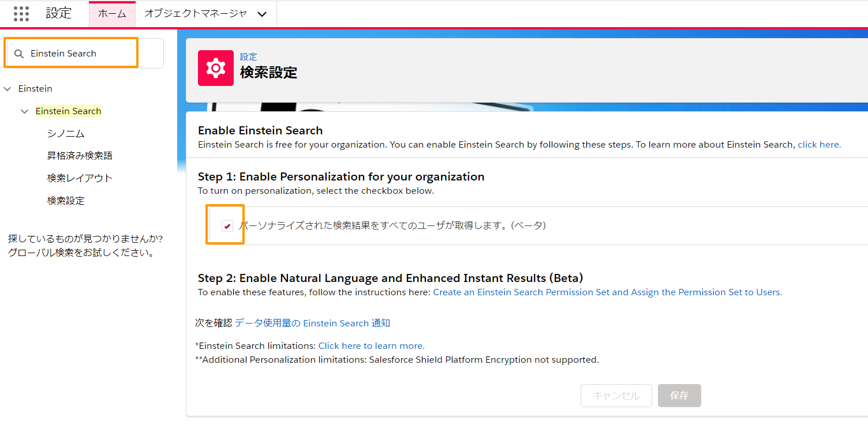868x425 pixels.
Task: Click the 保存 button
Action: (x=679, y=396)
